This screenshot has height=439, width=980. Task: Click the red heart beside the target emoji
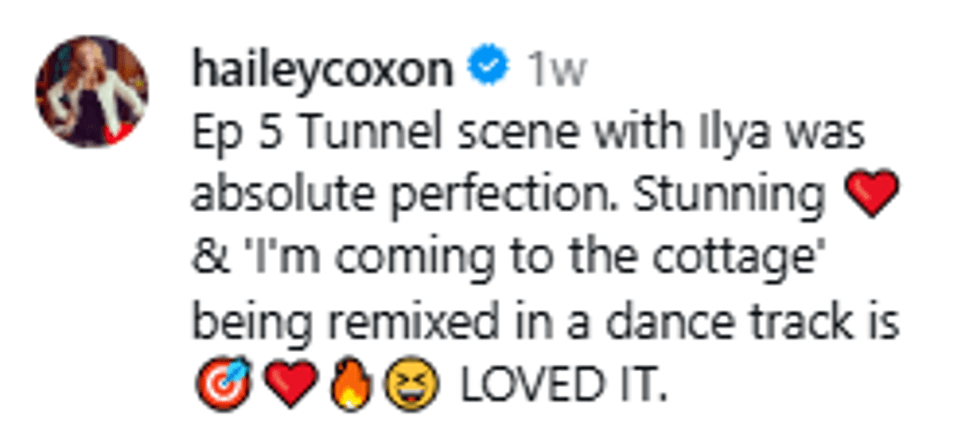[292, 384]
